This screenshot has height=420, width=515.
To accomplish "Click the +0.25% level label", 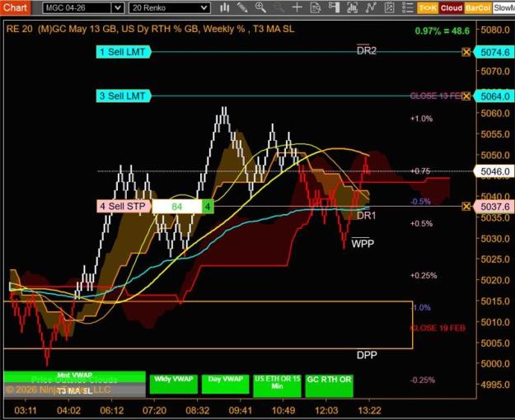I will tap(424, 276).
